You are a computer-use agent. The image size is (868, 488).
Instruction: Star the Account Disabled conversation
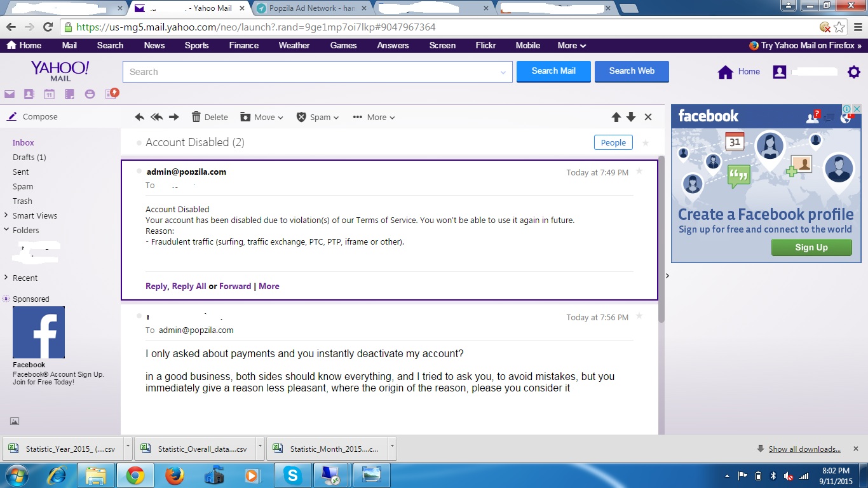coord(646,143)
